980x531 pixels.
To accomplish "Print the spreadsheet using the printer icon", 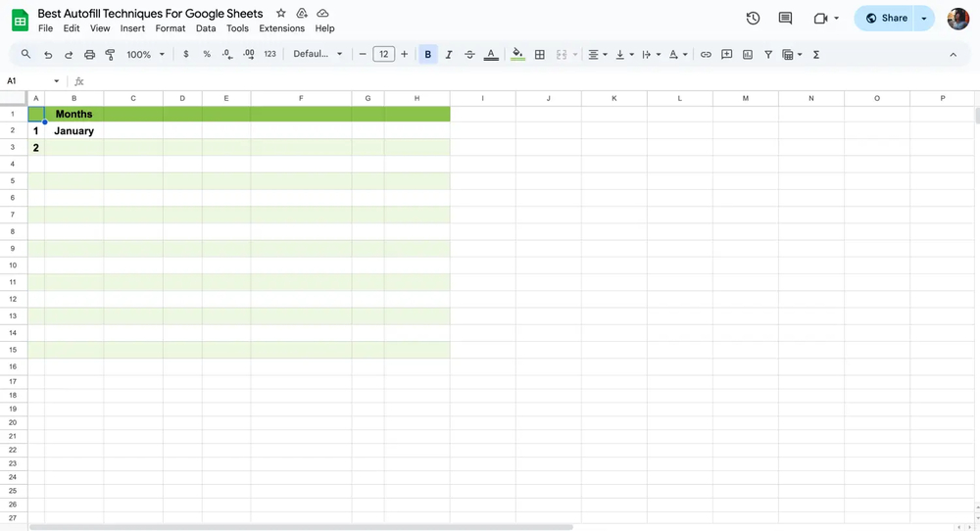I will click(x=89, y=55).
